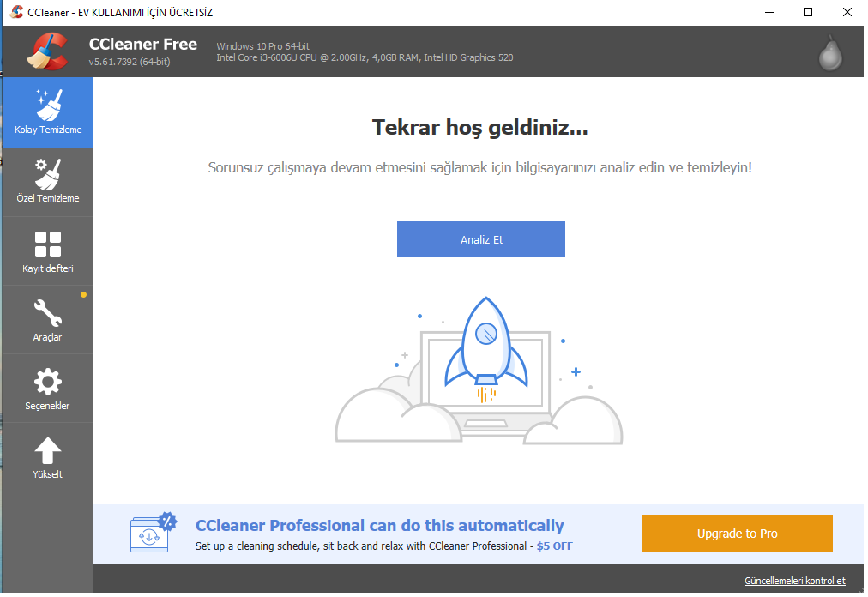The height and width of the screenshot is (597, 868).
Task: Maximize the CCleaner window
Action: (808, 12)
